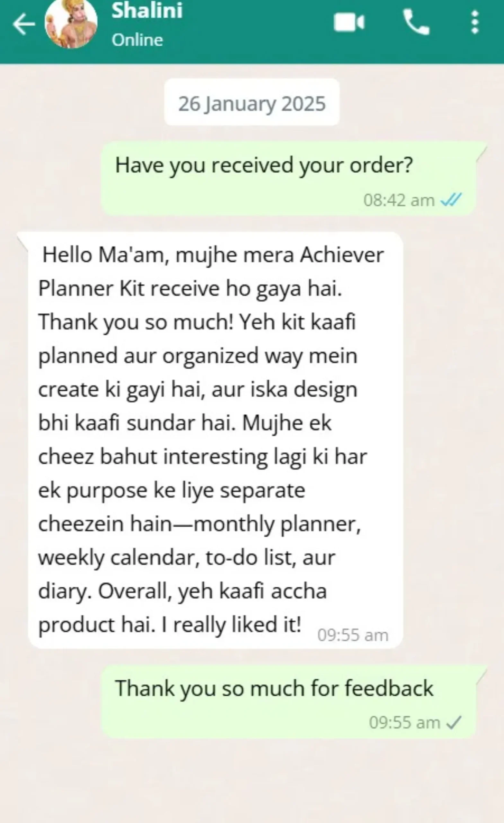Tap the contact name Shalini

(147, 10)
